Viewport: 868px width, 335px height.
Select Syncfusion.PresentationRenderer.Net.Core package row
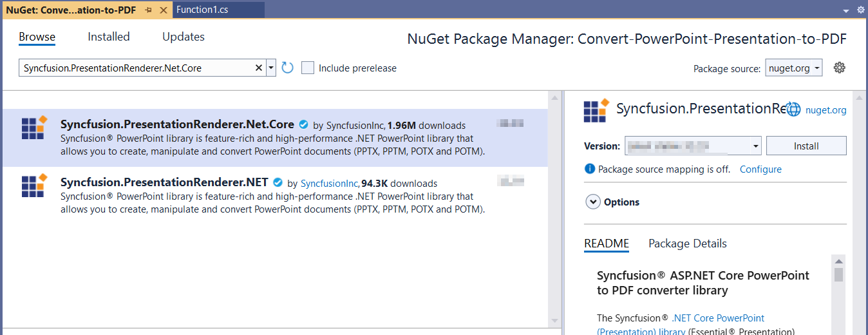[275, 138]
